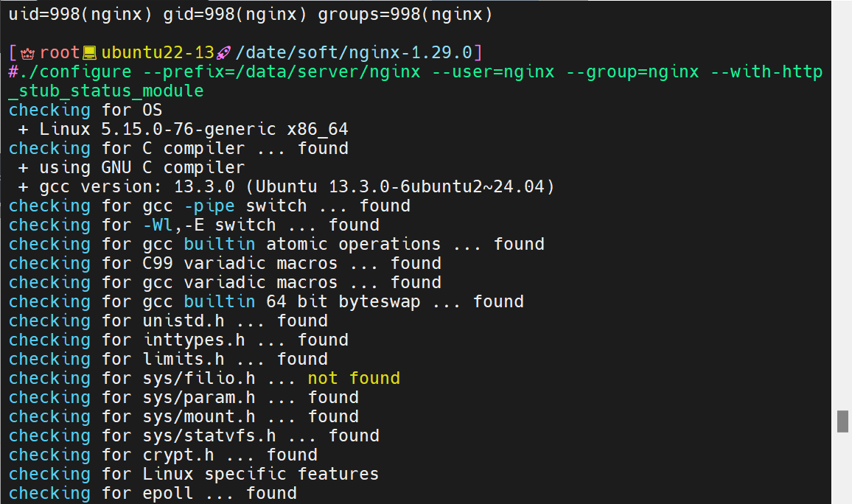Click the terminal scrollbar thumb

click(842, 421)
